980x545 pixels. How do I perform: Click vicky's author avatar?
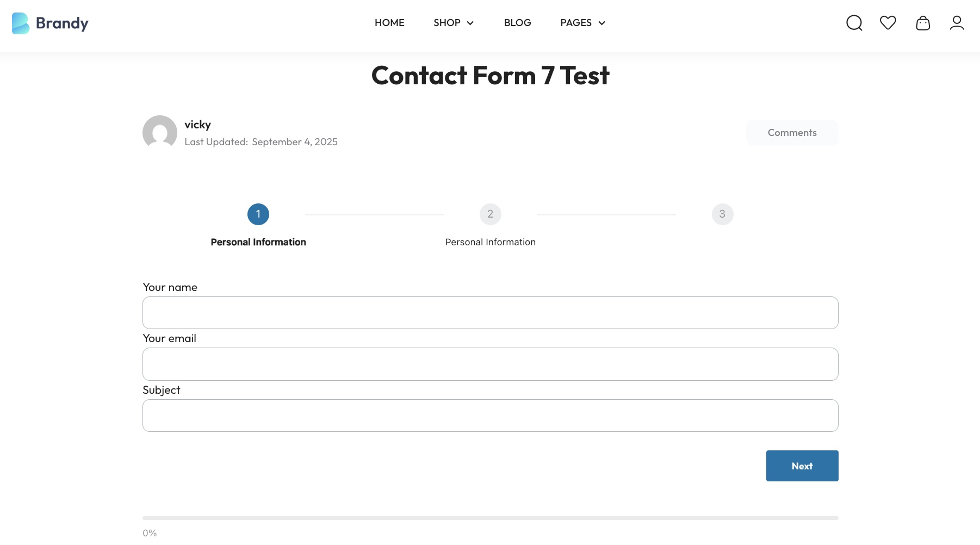160,133
